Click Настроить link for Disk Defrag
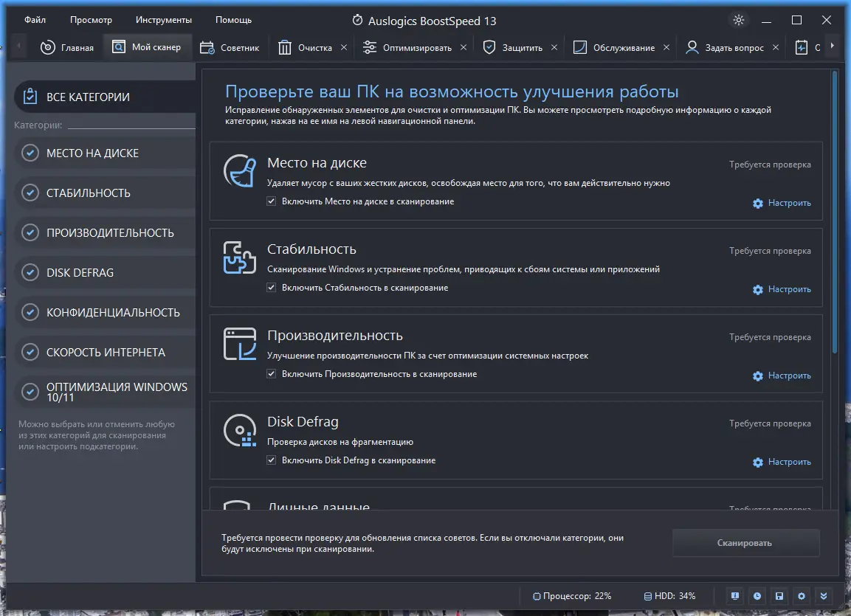Screen dimensions: 851x616 (x=782, y=462)
